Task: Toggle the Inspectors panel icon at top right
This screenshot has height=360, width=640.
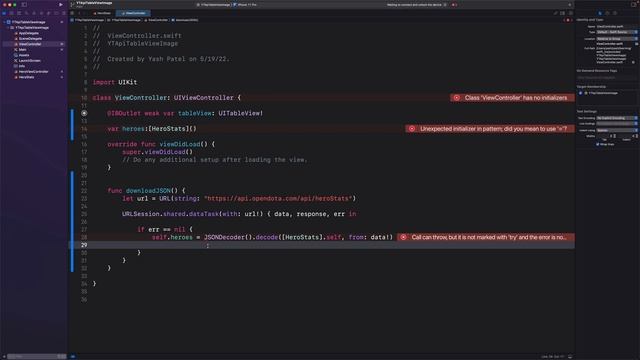Action: [633, 4]
